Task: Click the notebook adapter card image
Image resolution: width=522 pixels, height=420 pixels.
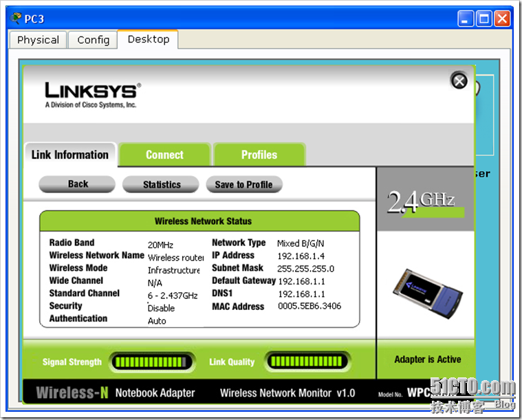Action: pyautogui.click(x=428, y=294)
